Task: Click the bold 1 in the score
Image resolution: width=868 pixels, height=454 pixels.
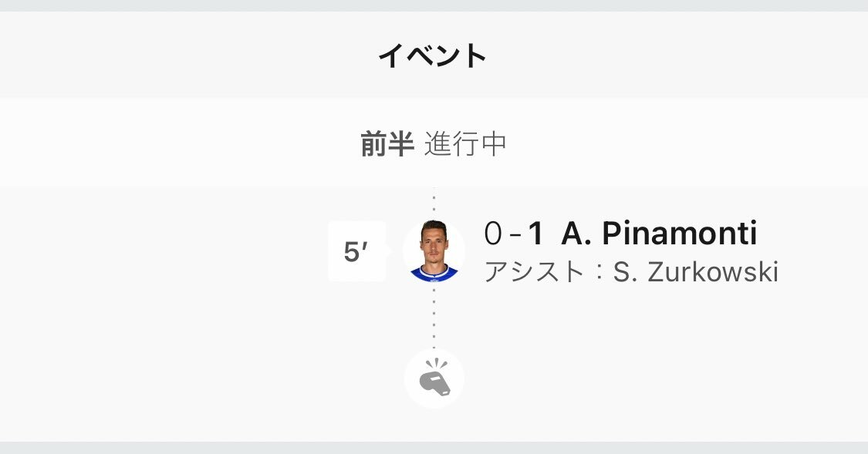Action: [x=535, y=234]
